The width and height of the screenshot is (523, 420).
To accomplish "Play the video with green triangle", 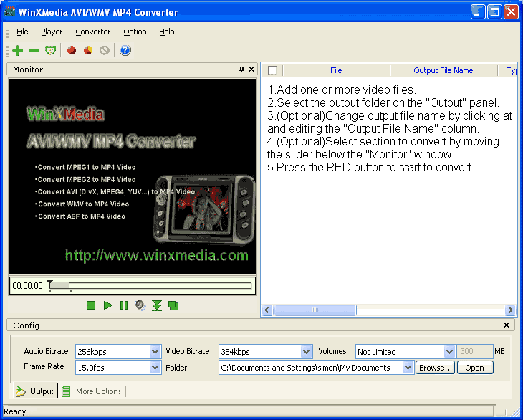I will pyautogui.click(x=107, y=305).
